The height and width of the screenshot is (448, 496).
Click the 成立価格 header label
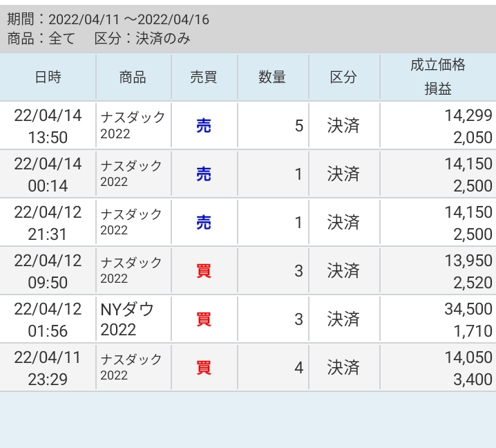point(437,66)
